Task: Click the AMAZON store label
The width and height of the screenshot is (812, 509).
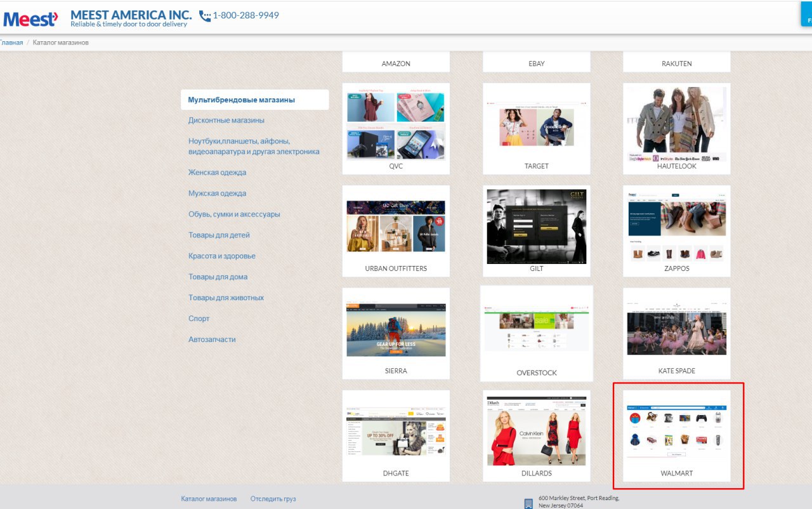Action: tap(396, 63)
